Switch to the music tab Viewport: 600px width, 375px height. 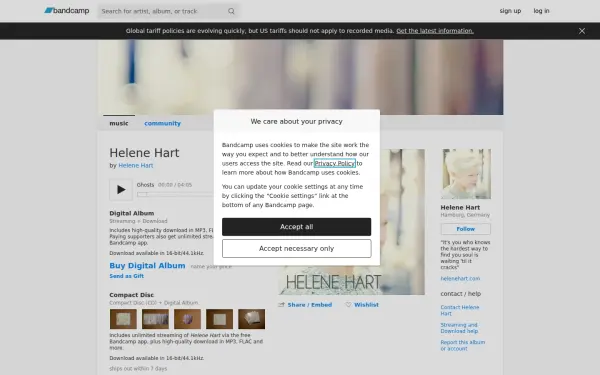click(119, 123)
